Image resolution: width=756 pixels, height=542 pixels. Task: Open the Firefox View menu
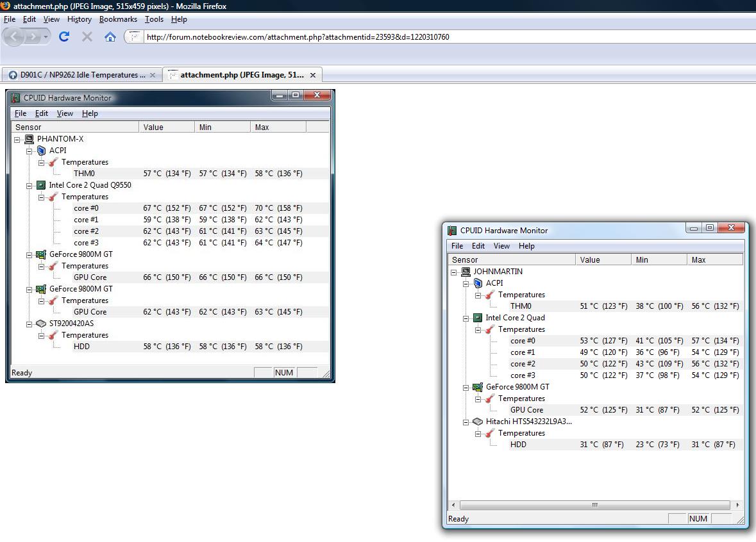click(51, 19)
